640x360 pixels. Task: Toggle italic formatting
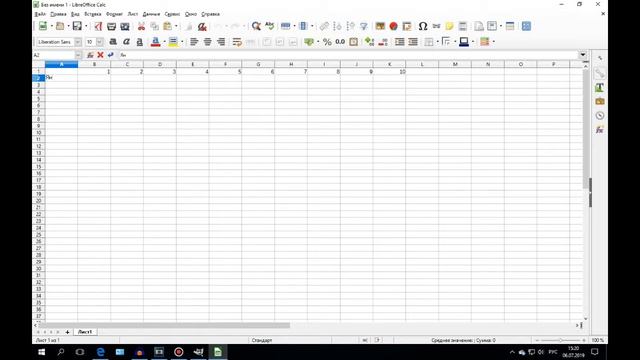click(127, 42)
